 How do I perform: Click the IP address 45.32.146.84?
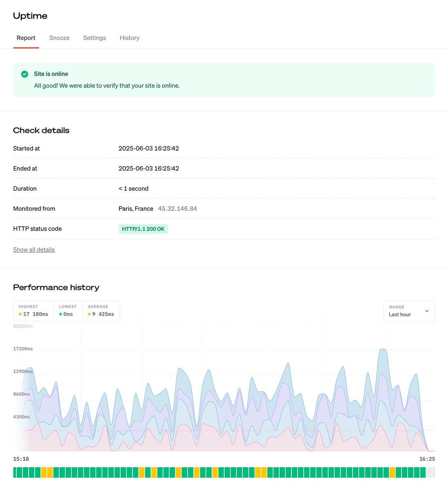click(177, 209)
